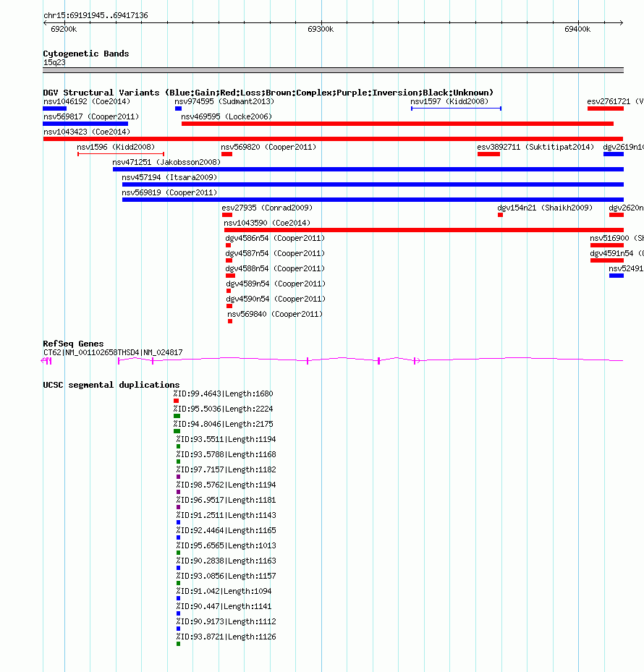Image resolution: width=644 pixels, height=672 pixels.
Task: Open esv27935 (Conrad2009) label
Action: coord(267,208)
